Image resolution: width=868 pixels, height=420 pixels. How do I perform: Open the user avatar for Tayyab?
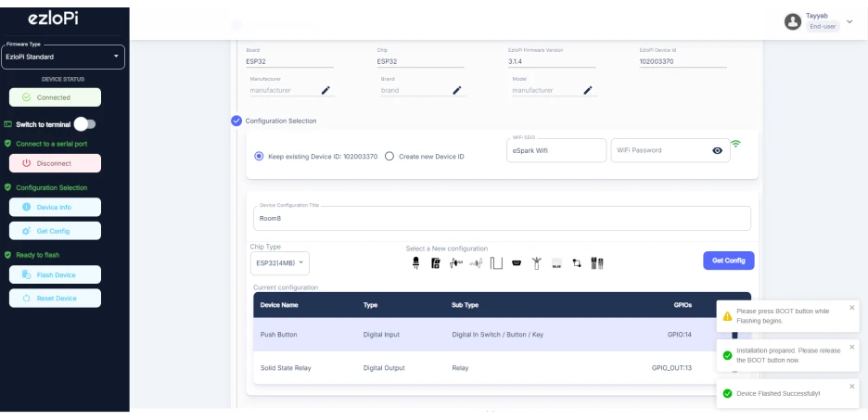(792, 21)
